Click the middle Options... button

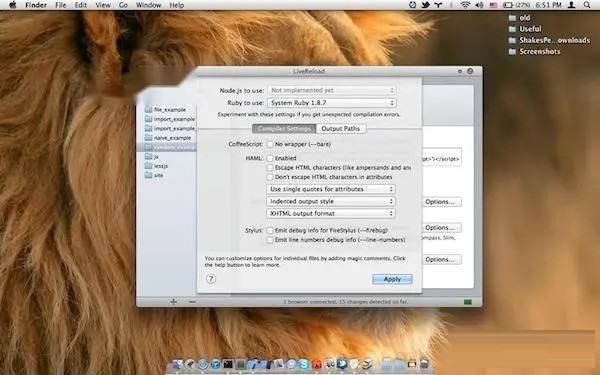point(442,228)
